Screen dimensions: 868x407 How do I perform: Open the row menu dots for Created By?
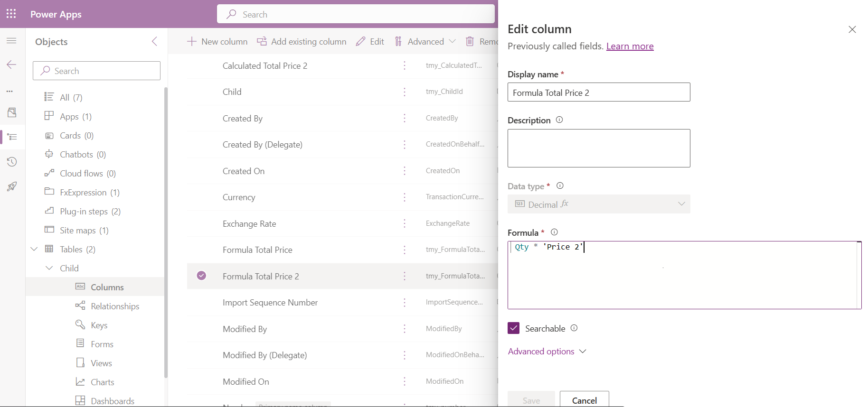coord(405,118)
